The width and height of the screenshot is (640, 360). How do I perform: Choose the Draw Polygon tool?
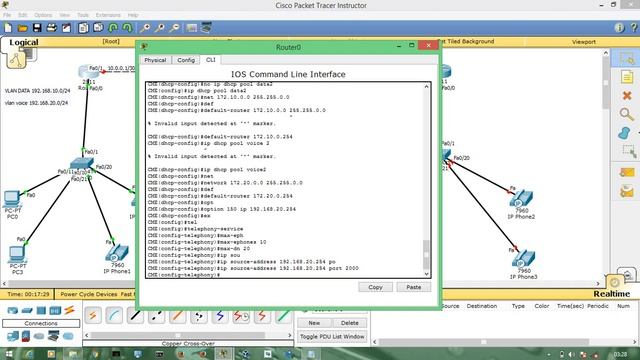(625, 133)
